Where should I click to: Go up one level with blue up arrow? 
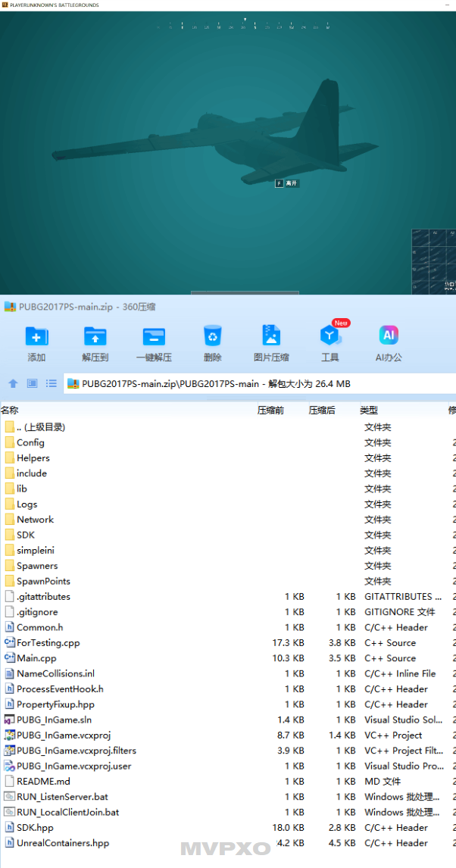14,383
